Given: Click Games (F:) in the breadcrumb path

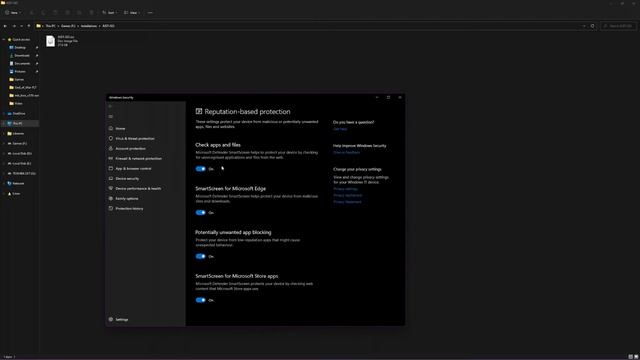Looking at the screenshot, I should [68, 26].
